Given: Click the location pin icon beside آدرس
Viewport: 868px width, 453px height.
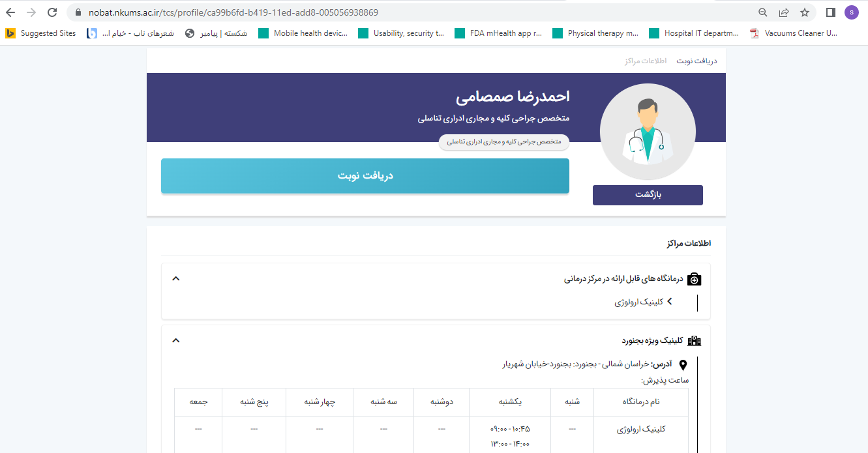Looking at the screenshot, I should 683,365.
